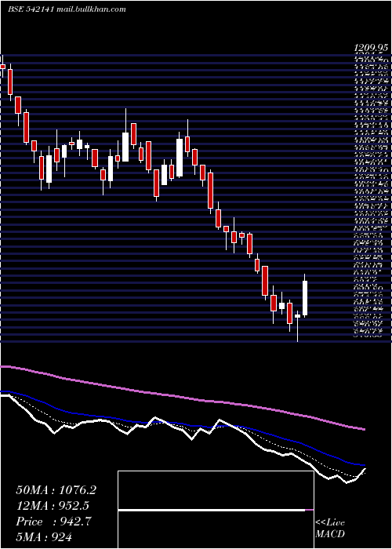Click the 12MA : 952.5 readout
Image resolution: width=392 pixels, height=549 pixels.
pos(53,505)
